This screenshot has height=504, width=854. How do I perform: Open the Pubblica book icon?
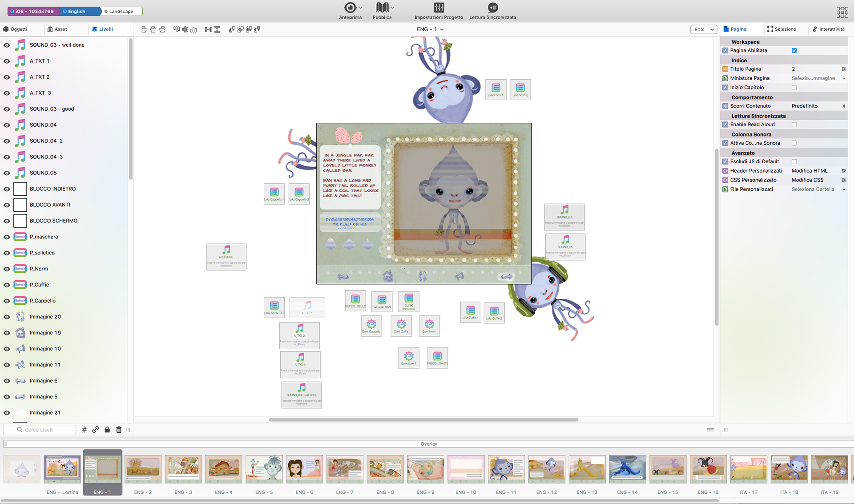click(x=382, y=8)
